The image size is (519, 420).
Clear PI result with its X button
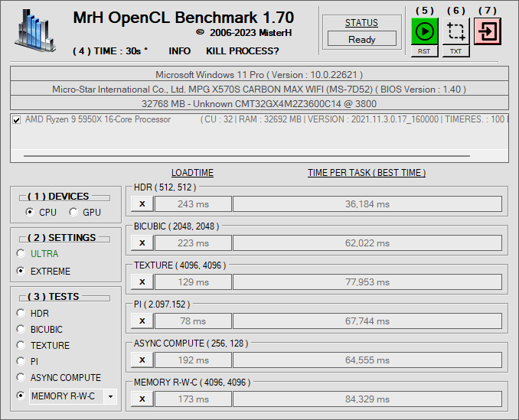pyautogui.click(x=142, y=321)
